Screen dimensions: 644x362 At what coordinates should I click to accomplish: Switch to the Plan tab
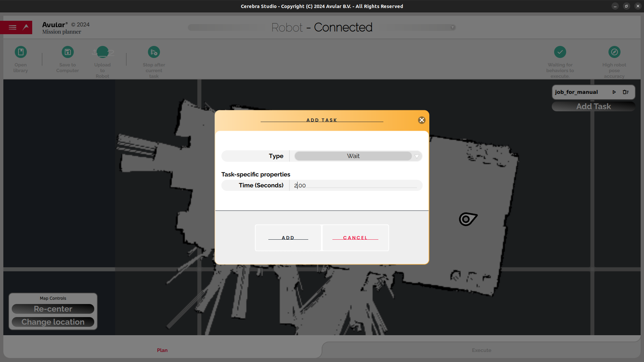click(x=162, y=350)
